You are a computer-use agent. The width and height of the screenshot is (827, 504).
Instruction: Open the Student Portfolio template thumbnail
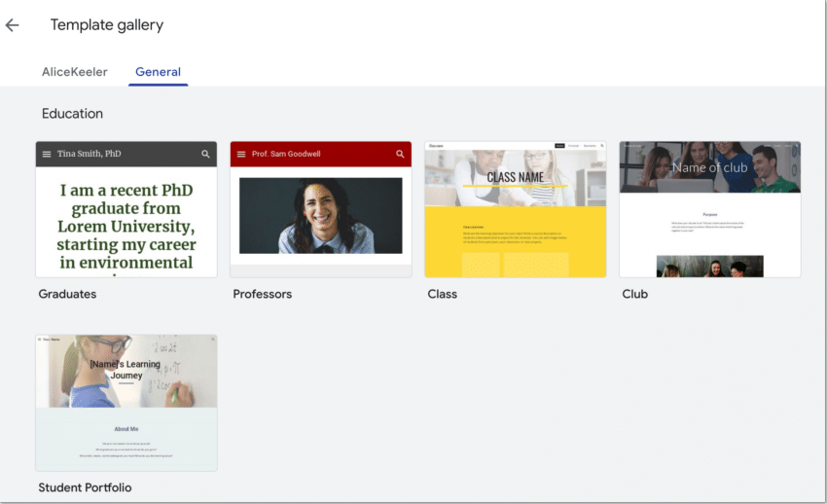(x=126, y=403)
